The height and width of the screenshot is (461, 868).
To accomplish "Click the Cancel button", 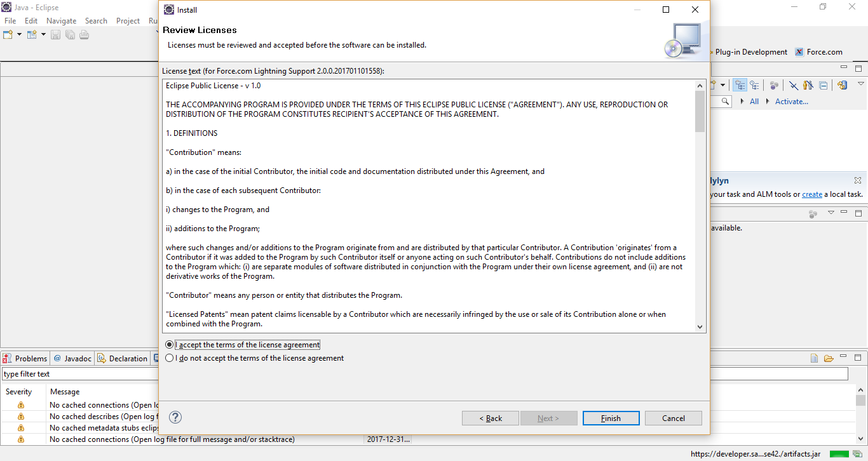I will (673, 418).
